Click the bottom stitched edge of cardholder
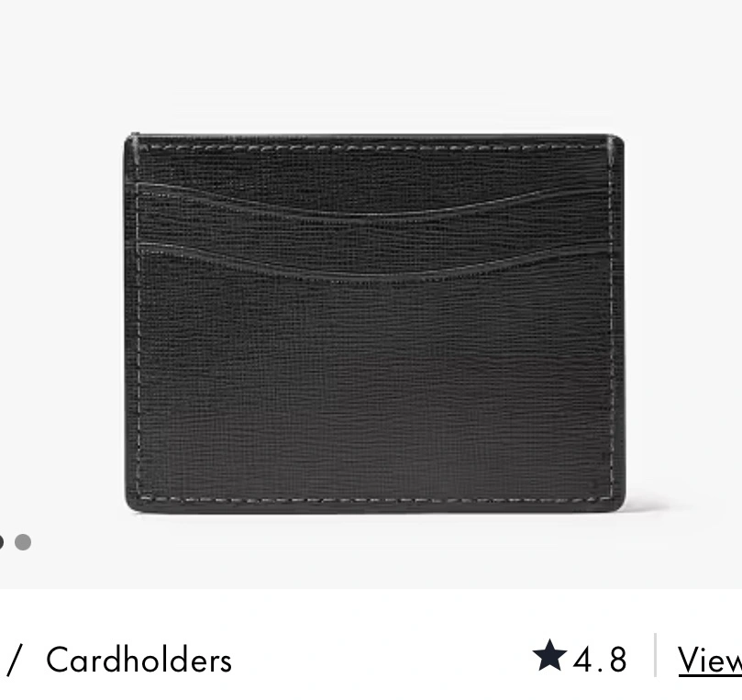The height and width of the screenshot is (700, 742). pos(374,500)
